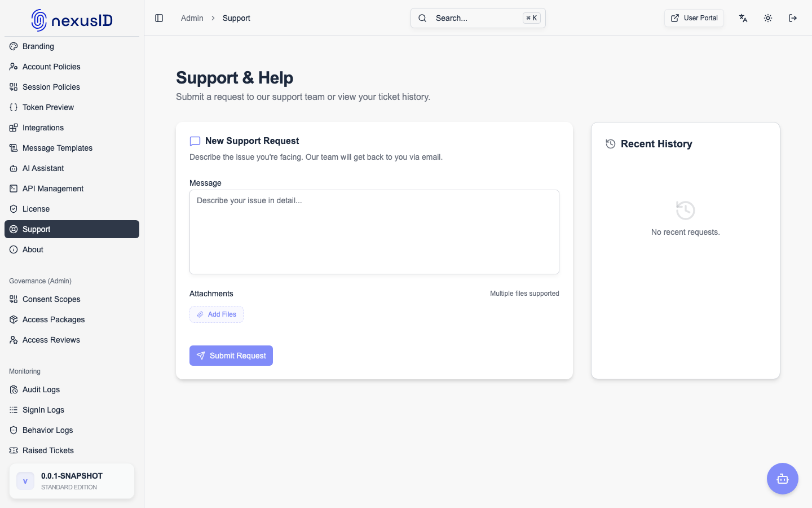Click the 0.0.1-SNAPSHOT version card
This screenshot has width=812, height=508.
click(x=72, y=481)
